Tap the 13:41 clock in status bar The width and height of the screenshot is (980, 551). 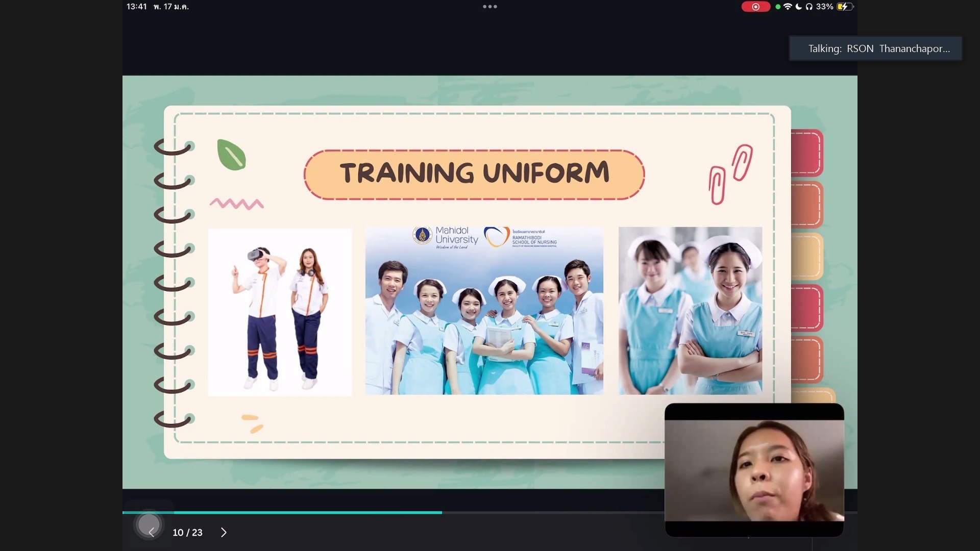point(136,7)
